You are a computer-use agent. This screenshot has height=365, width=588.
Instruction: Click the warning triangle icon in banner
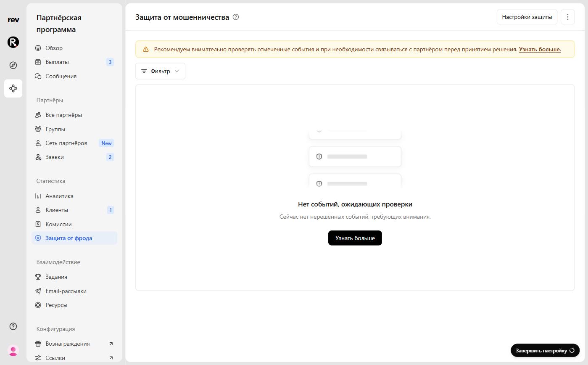tap(146, 49)
